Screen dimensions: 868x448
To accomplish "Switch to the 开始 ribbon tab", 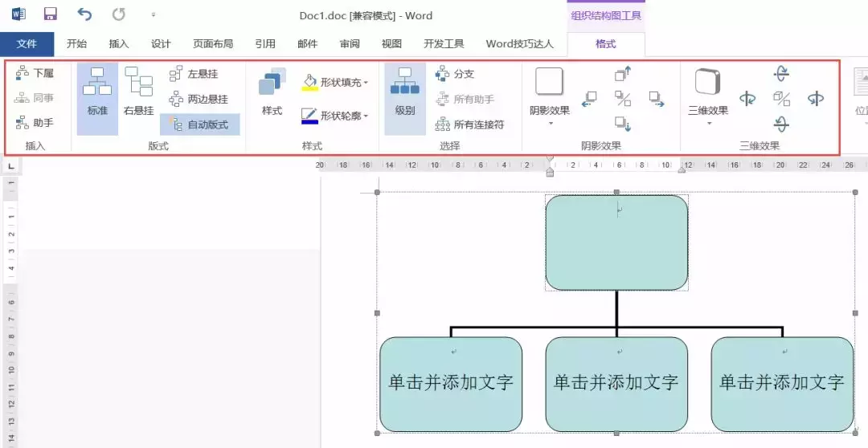I will coord(76,44).
